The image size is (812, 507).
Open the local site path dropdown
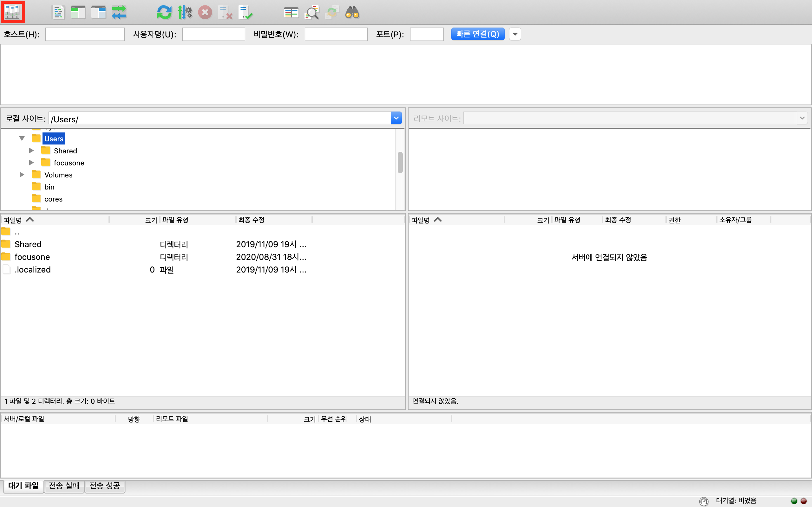tap(396, 118)
